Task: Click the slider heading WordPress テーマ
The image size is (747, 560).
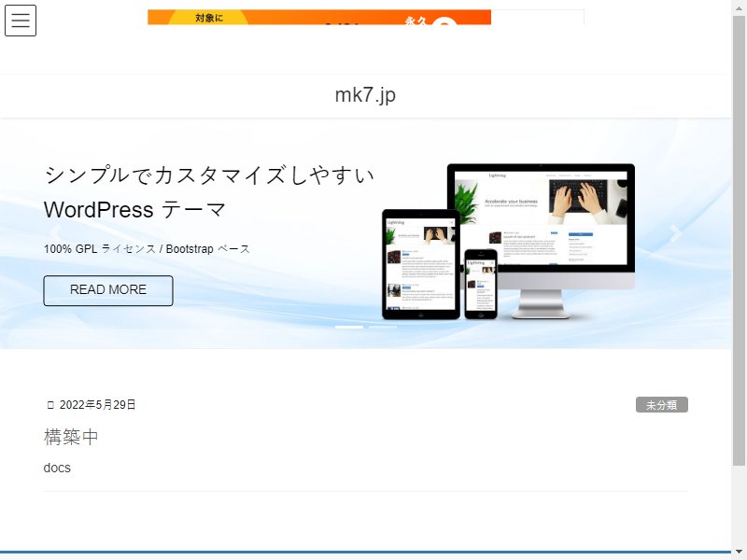Action: (x=134, y=210)
